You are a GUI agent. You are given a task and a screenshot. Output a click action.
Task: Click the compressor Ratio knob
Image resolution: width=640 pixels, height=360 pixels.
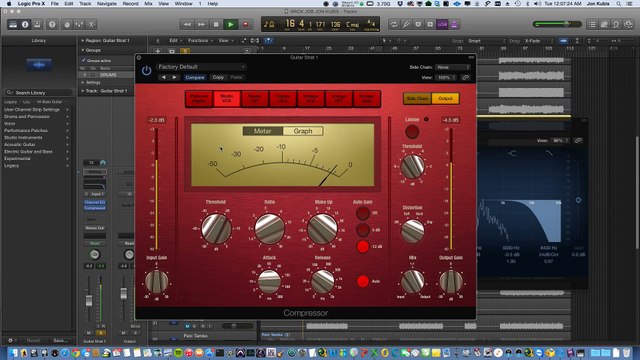click(269, 229)
